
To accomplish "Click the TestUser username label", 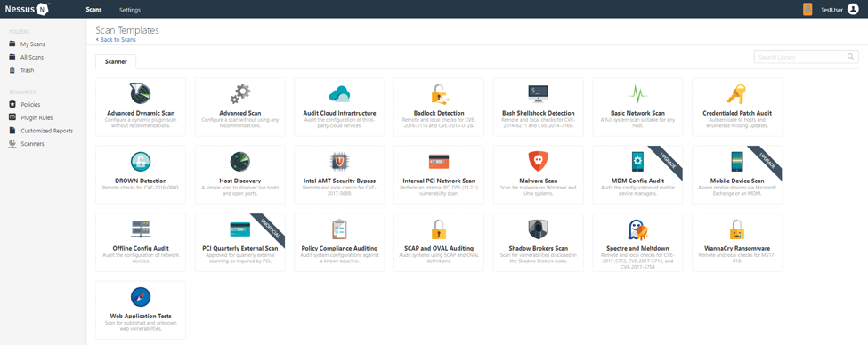I will coord(831,10).
